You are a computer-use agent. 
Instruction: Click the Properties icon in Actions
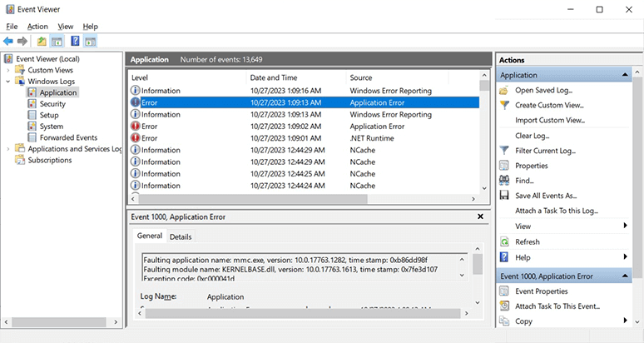click(504, 166)
